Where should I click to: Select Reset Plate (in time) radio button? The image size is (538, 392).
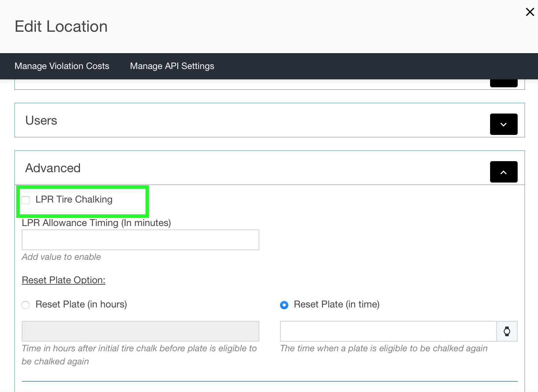284,305
